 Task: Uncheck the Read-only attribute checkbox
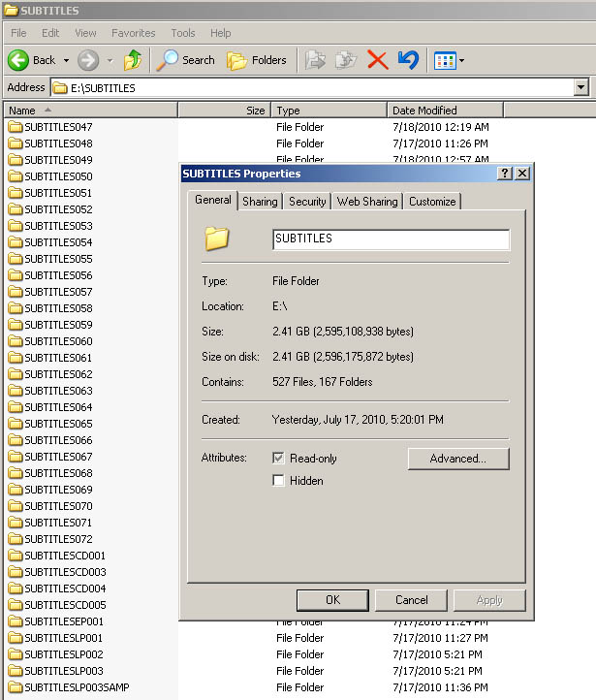click(x=279, y=458)
